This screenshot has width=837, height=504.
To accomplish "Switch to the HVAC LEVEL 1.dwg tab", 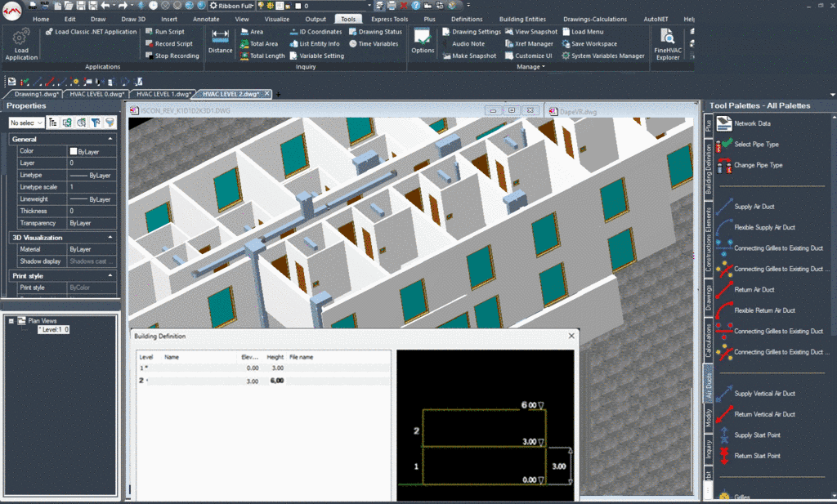I will click(x=162, y=94).
